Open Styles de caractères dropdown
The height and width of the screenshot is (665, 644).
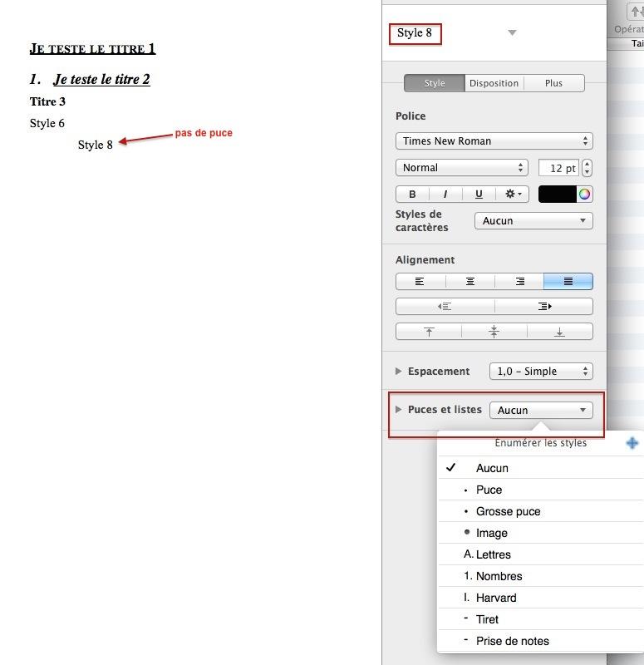coord(533,221)
